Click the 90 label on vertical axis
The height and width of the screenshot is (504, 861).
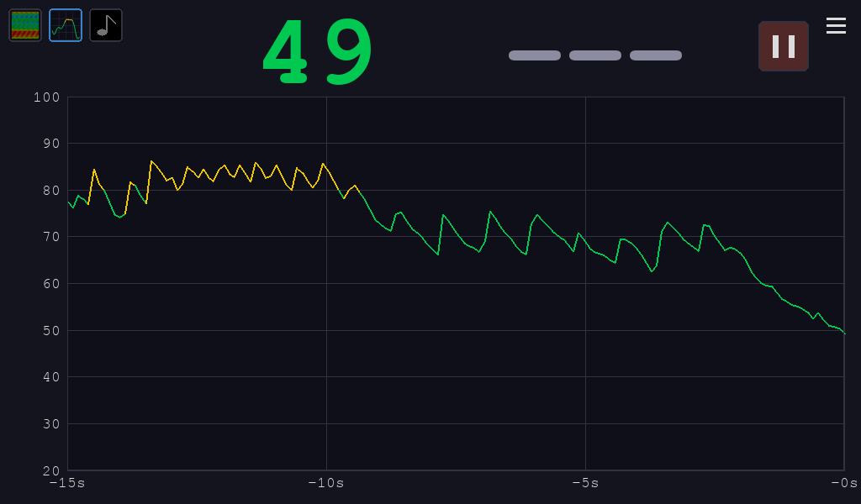[x=50, y=144]
